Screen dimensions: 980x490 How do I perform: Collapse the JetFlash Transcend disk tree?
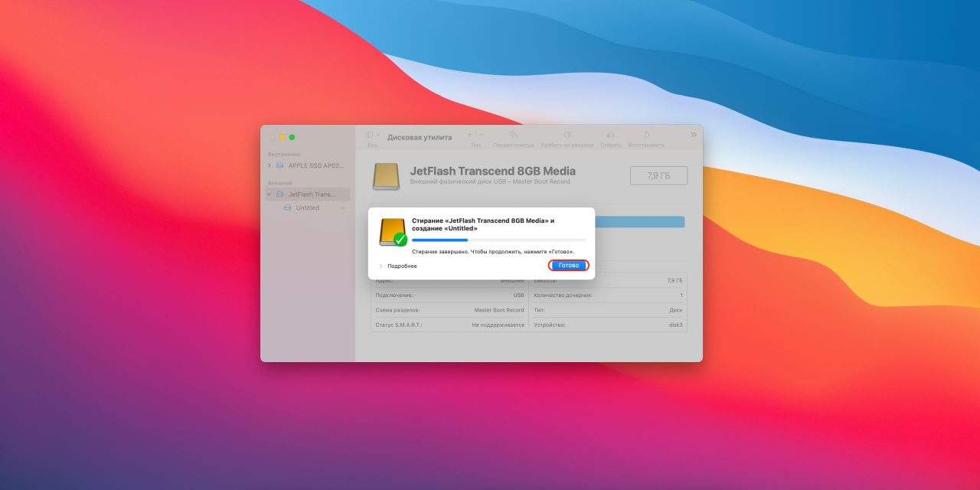tap(269, 194)
